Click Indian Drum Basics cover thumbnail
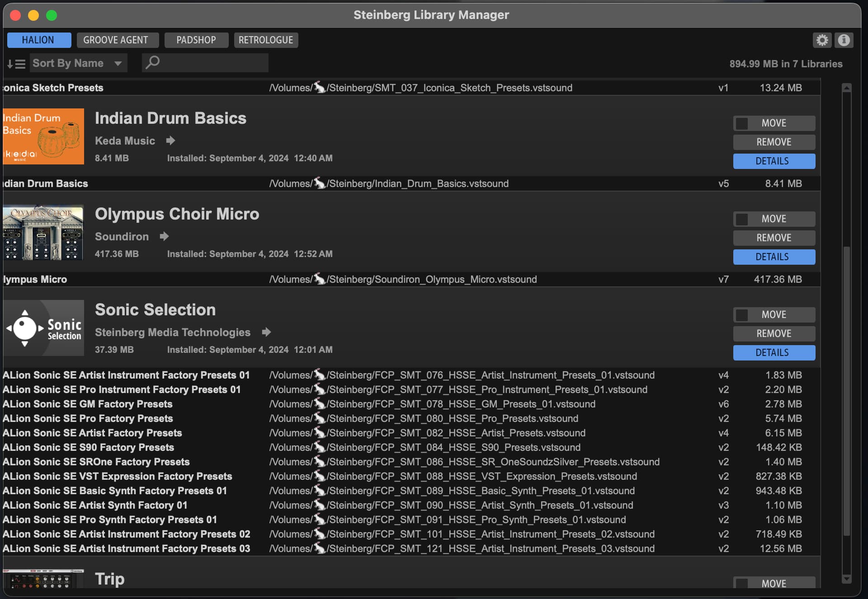Screen dimensions: 868x599 [x=43, y=136]
